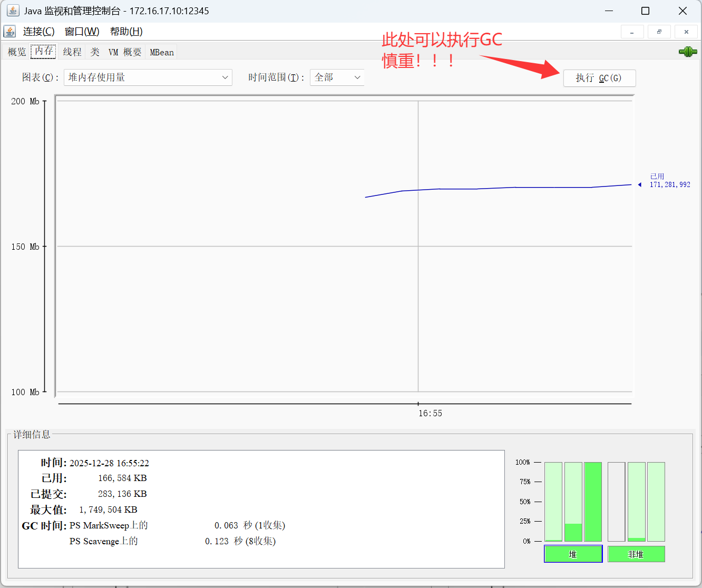The image size is (702, 588).
Task: Switch to the 概览 tab
Action: [x=17, y=52]
